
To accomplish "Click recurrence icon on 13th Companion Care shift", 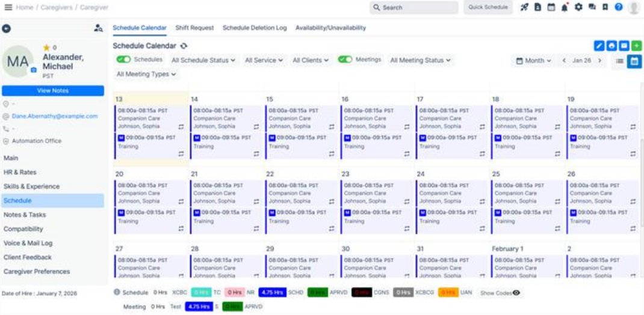I will tap(181, 127).
